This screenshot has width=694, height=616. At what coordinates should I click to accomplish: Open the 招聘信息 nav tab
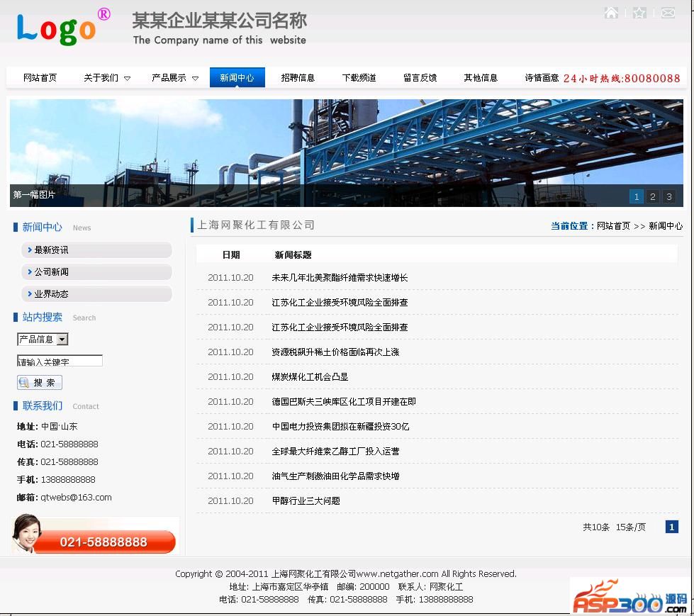[298, 78]
